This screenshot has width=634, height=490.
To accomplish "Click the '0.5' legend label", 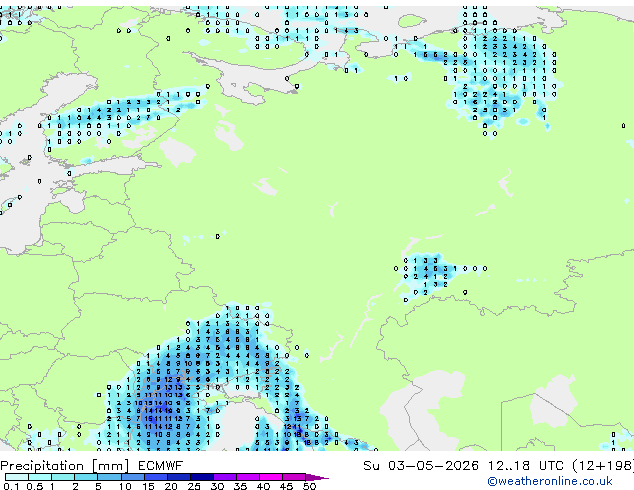I will click(x=34, y=486).
